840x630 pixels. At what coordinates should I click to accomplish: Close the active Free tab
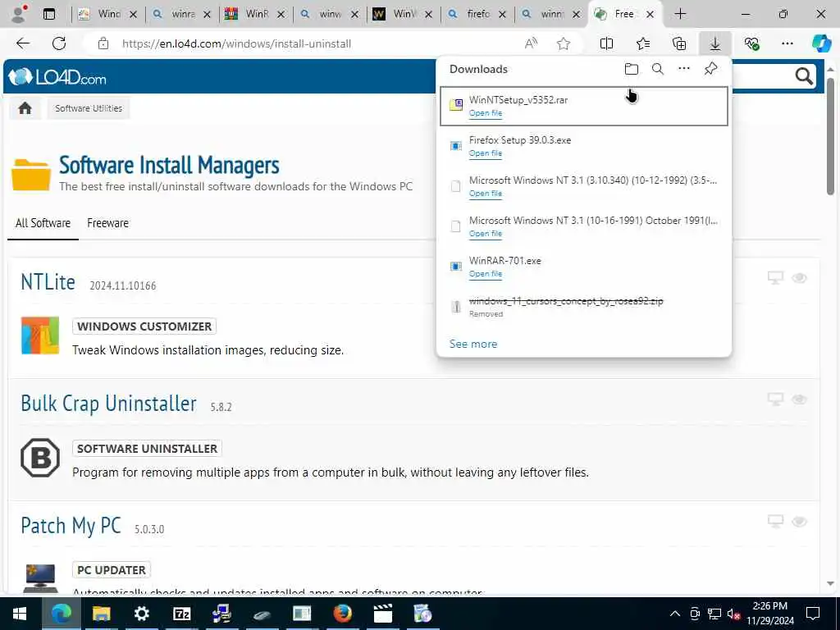(650, 15)
